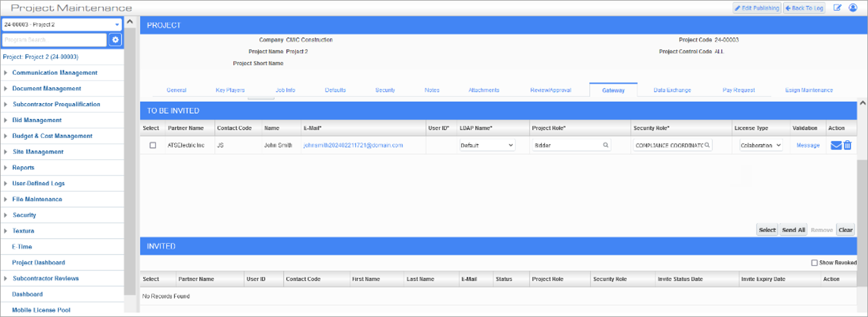
Task: Open the Project: Project 2 (24-00003) link
Action: click(41, 57)
